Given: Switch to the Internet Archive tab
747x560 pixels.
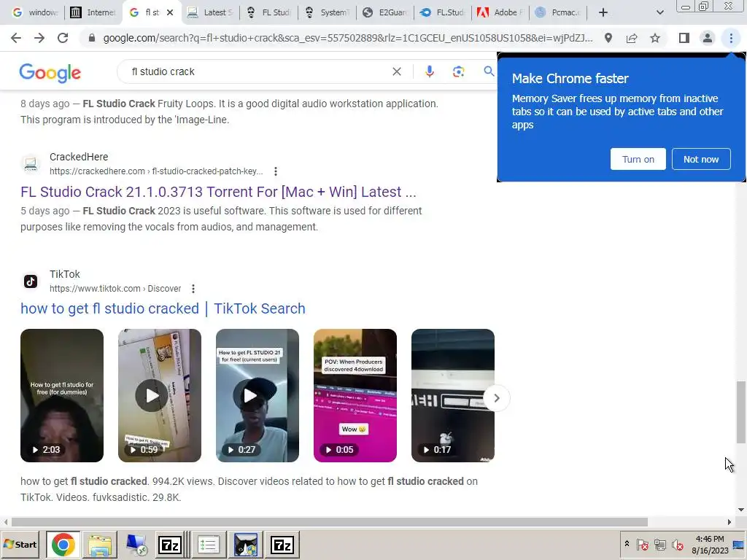Looking at the screenshot, I should point(93,12).
